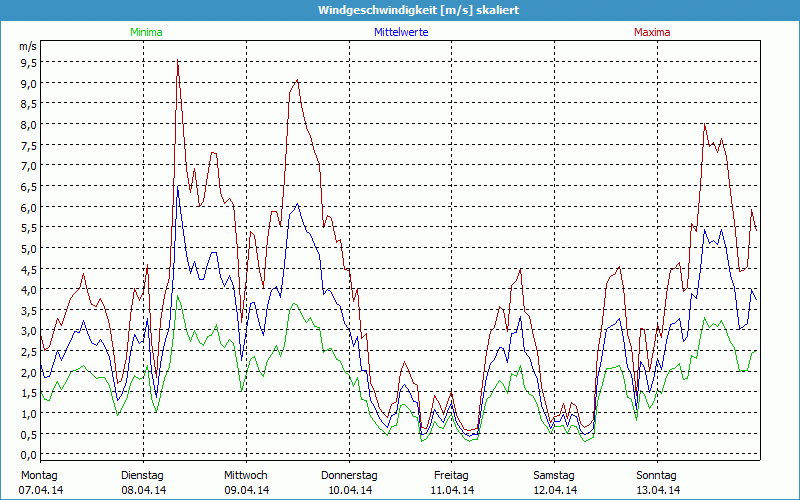This screenshot has height=500, width=800.
Task: Click the 7,0 y-axis value
Action: (x=28, y=166)
